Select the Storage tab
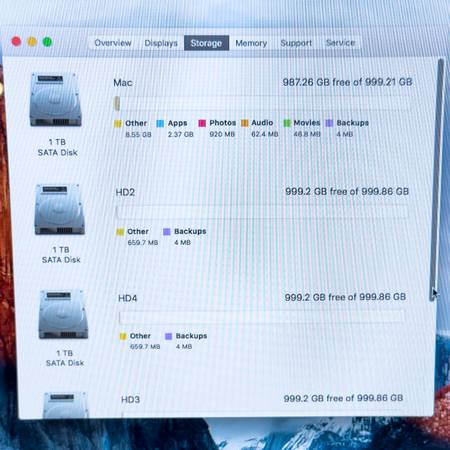 [x=206, y=43]
